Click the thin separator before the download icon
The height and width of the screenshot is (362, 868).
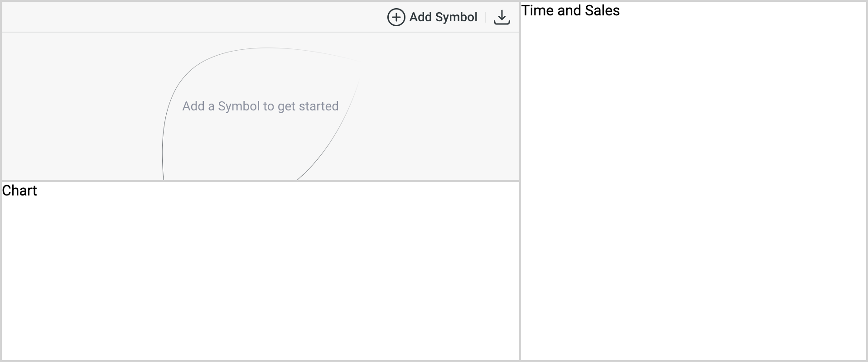click(x=485, y=17)
